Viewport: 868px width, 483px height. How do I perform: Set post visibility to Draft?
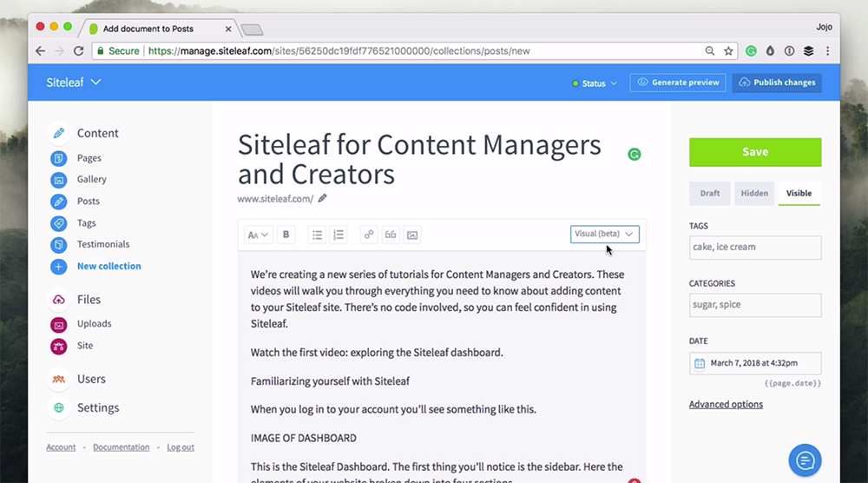(710, 194)
